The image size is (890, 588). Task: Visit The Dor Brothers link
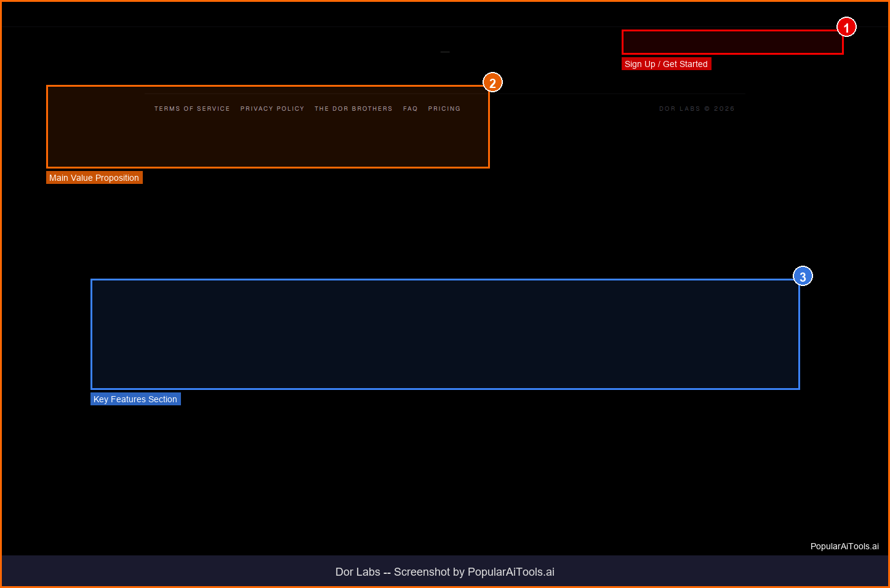[x=353, y=109]
